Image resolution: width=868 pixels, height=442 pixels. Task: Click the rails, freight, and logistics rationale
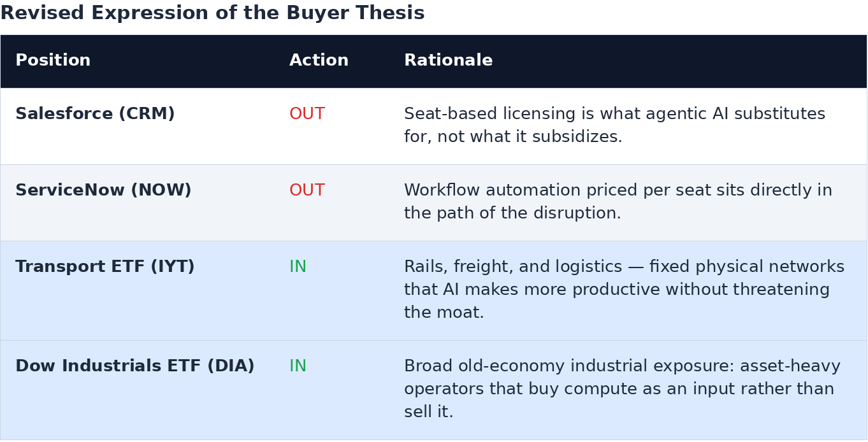click(x=625, y=290)
